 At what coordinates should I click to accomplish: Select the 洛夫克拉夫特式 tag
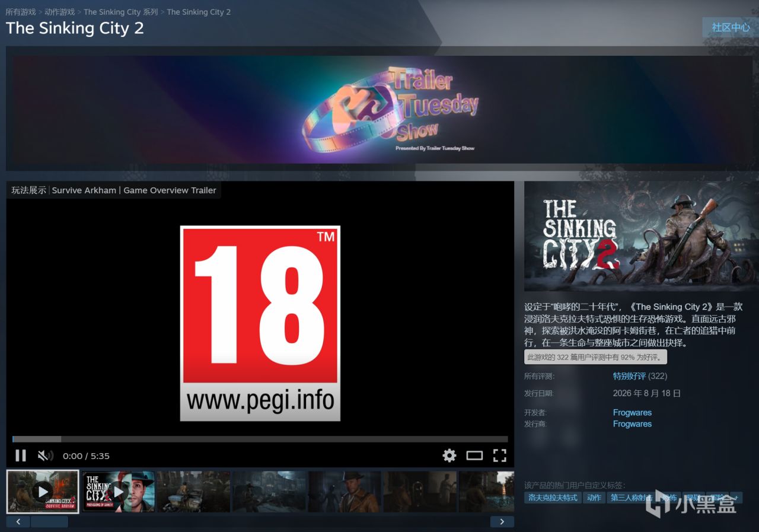click(553, 498)
